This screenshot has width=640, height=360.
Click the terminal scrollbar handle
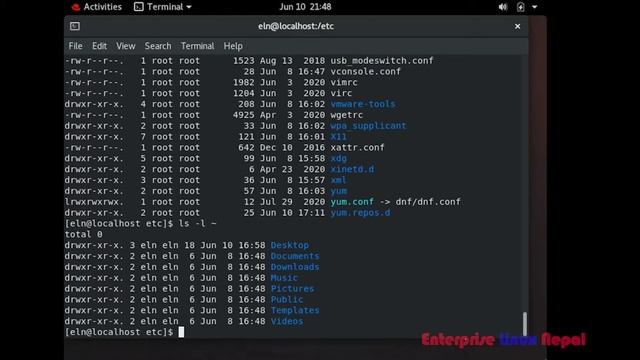click(x=524, y=324)
